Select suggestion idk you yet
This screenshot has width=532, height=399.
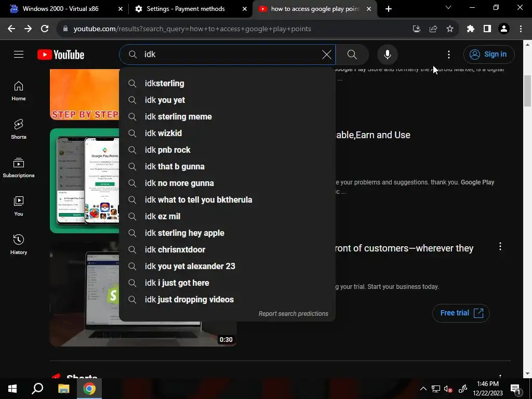[x=228, y=100]
